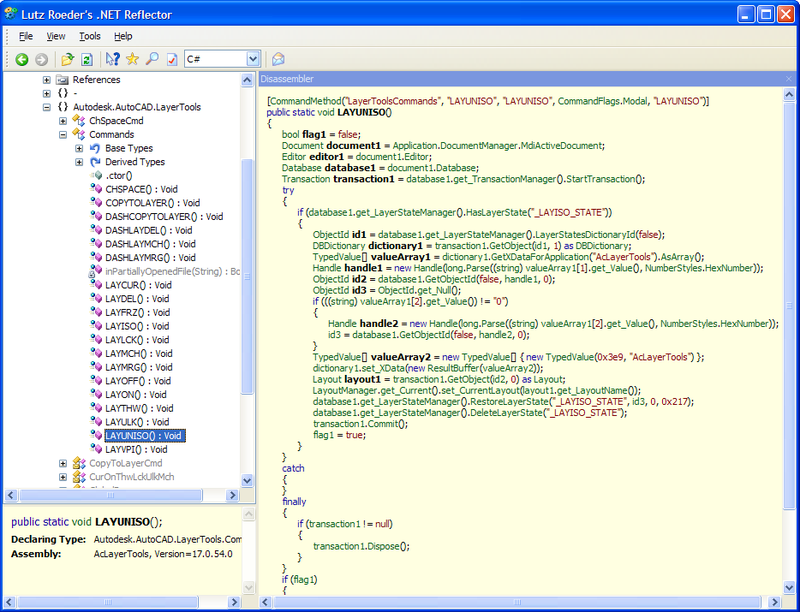Click the checkmark document toolbar icon
Viewport: 800px width, 612px height.
point(172,60)
